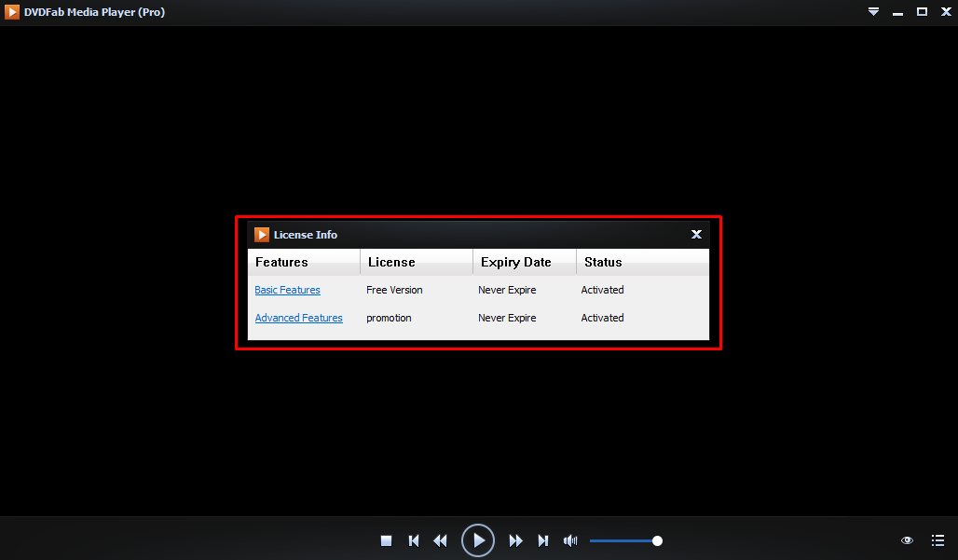Click the Features column header
958x560 pixels.
coord(304,262)
